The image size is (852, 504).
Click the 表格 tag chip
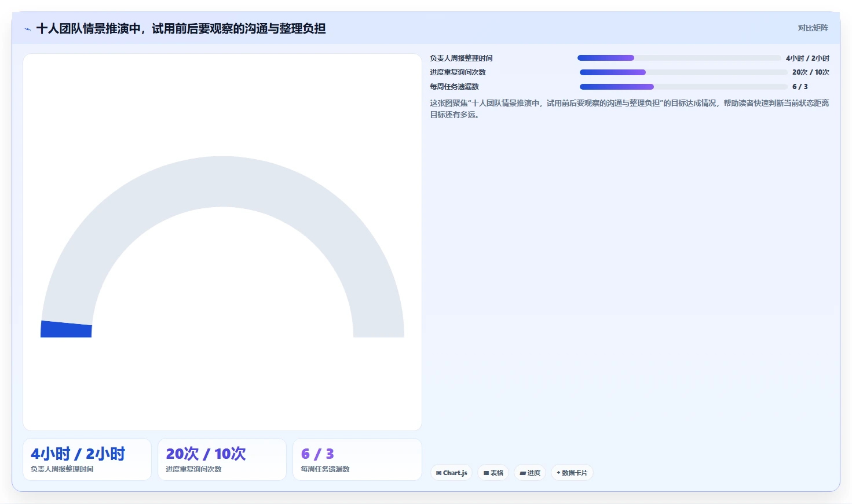493,473
